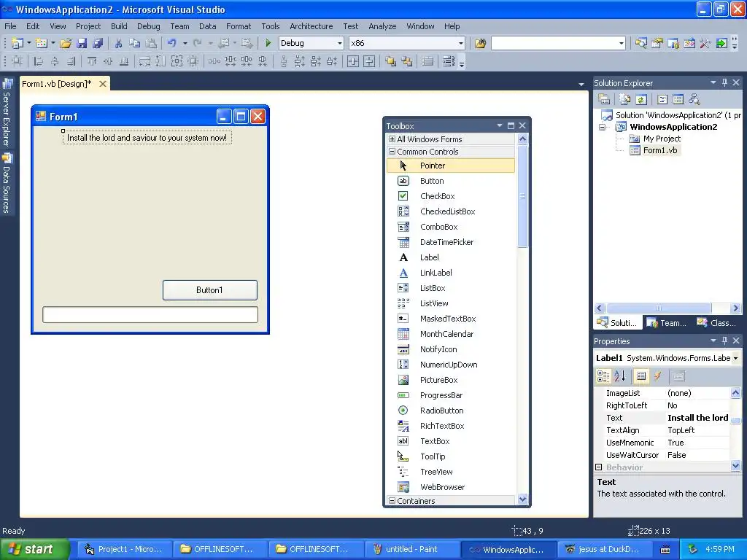Collapse the WindowsApplication2 project node

click(x=602, y=127)
